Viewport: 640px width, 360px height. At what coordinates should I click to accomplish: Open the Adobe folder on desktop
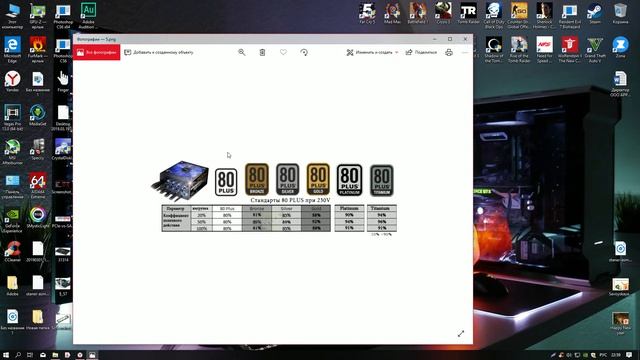pyautogui.click(x=12, y=285)
